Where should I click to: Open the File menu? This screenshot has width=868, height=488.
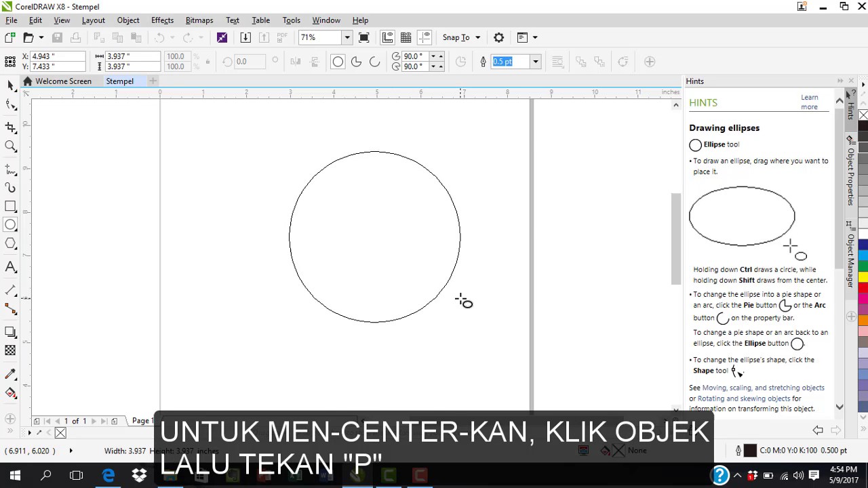12,20
